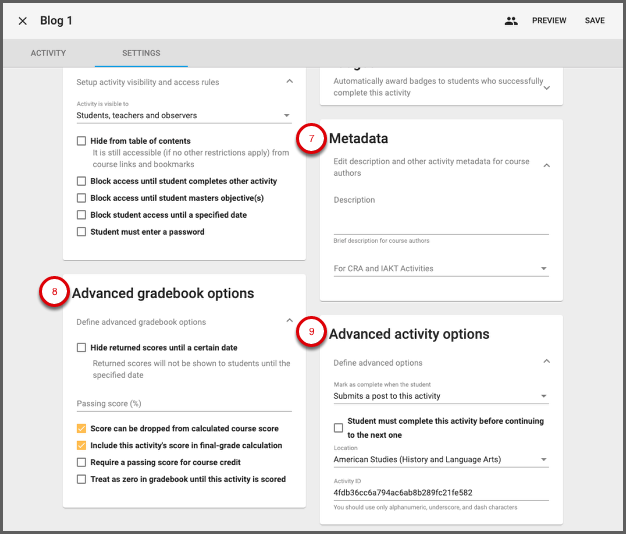Viewport: 626px width, 534px height.
Task: Open the Activity is visible to dropdown
Action: tap(184, 115)
